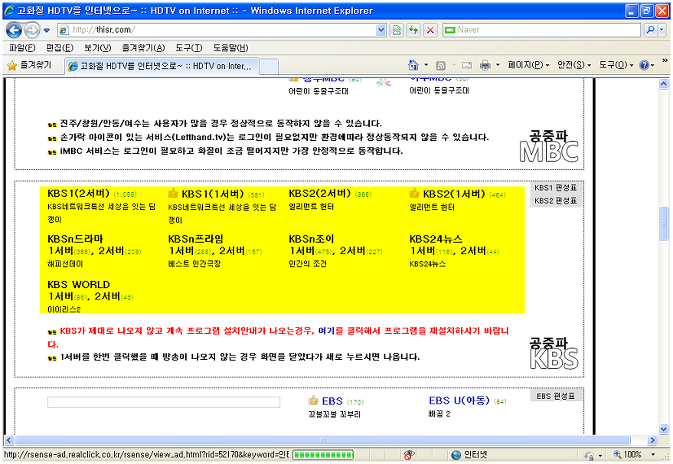The image size is (673, 464).
Task: Open the EBS channel link
Action: click(x=332, y=401)
